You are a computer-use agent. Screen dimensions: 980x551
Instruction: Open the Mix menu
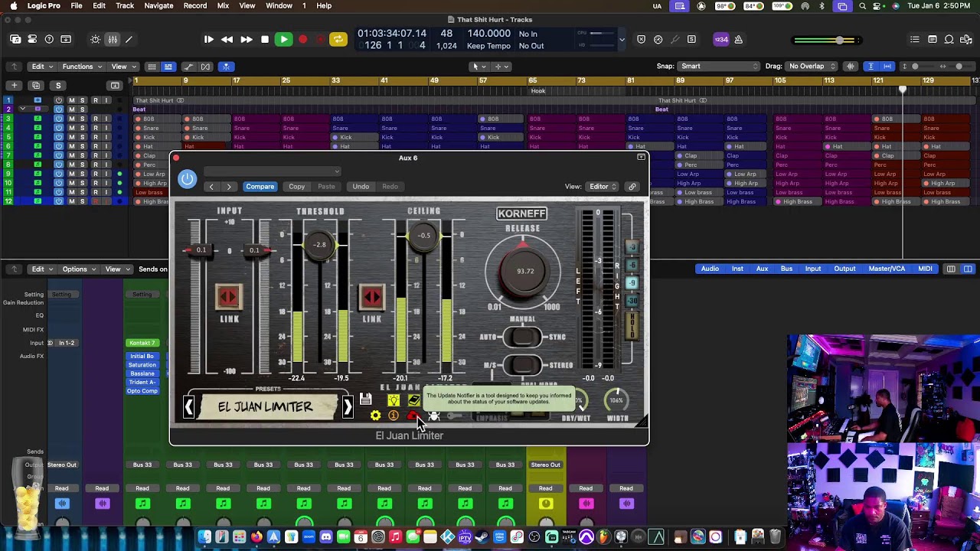[x=223, y=6]
